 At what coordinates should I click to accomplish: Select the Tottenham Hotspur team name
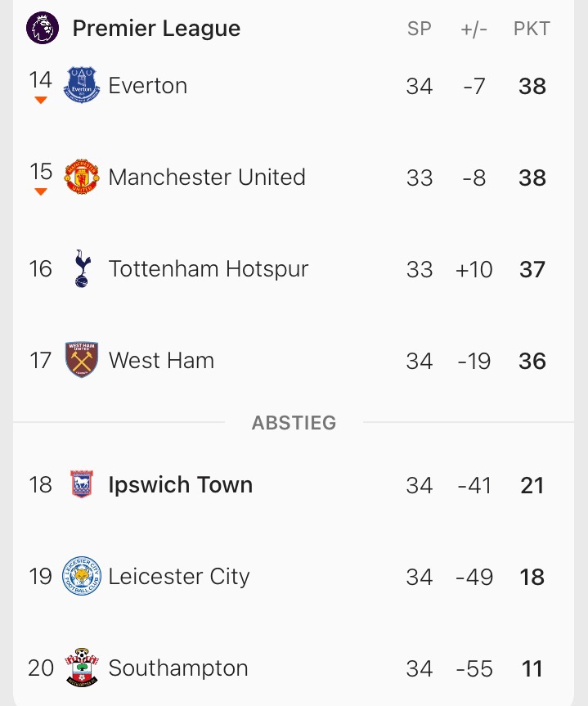click(209, 269)
